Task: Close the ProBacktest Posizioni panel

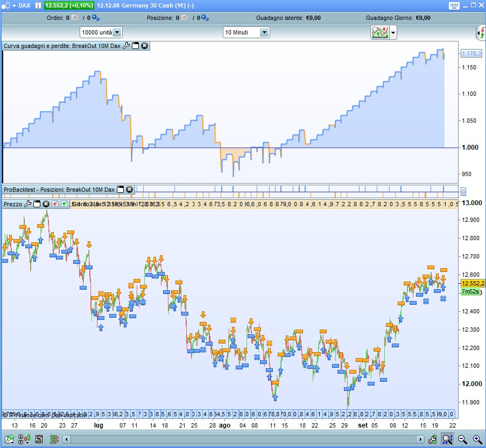Action: pos(130,190)
